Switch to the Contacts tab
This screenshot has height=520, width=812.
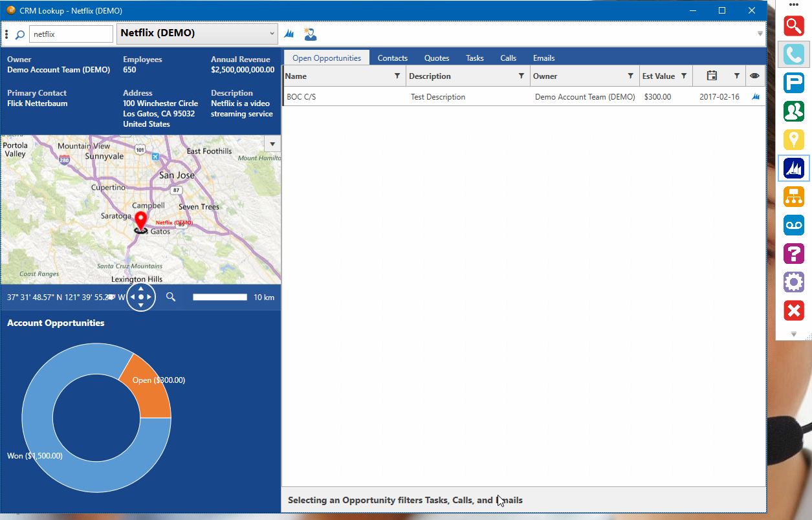tap(392, 58)
